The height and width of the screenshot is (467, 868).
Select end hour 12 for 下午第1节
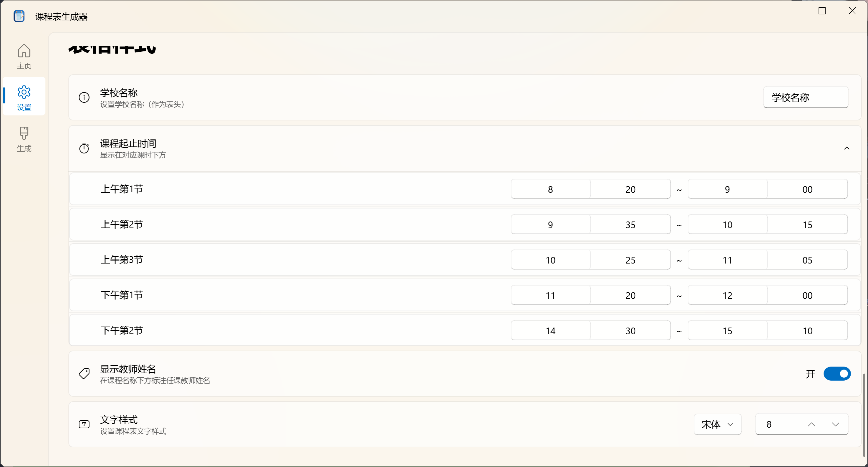727,295
